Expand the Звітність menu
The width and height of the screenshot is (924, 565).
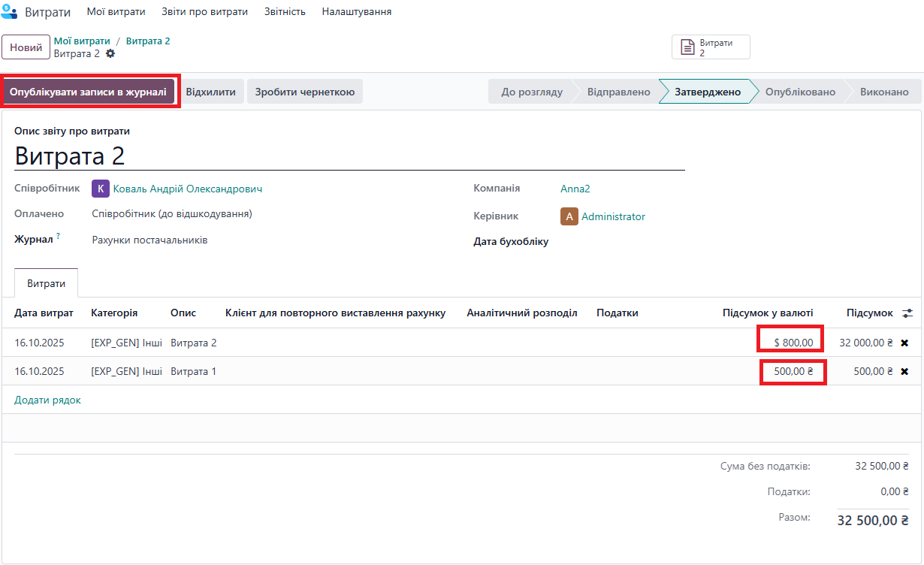point(285,12)
